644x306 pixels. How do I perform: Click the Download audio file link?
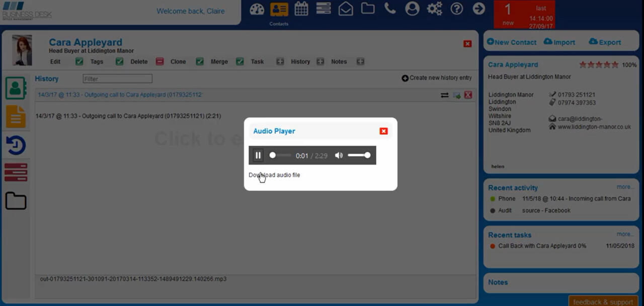274,175
